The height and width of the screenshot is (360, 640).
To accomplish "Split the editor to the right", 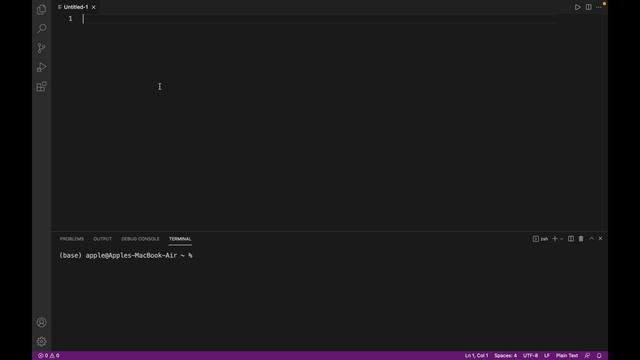I will tap(589, 7).
